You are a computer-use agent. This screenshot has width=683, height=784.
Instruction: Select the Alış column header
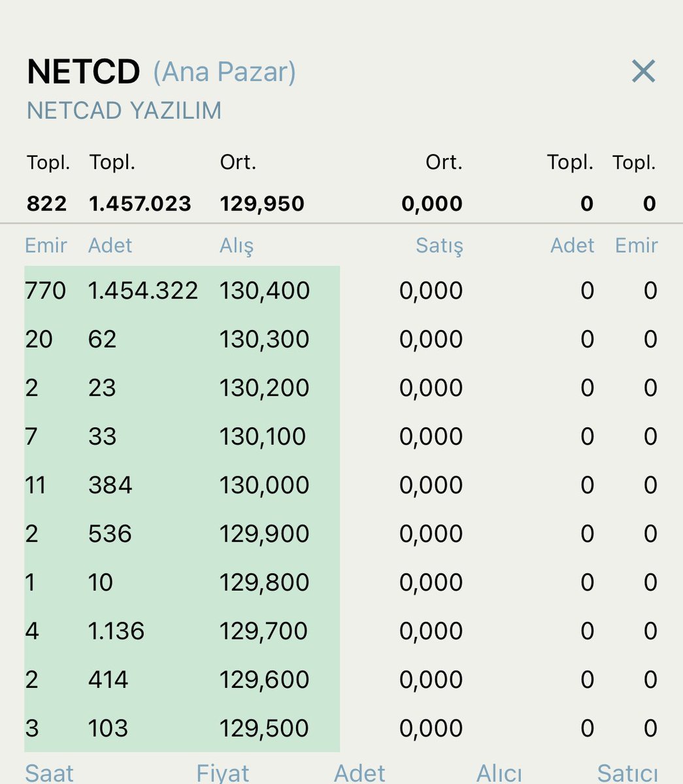[237, 245]
